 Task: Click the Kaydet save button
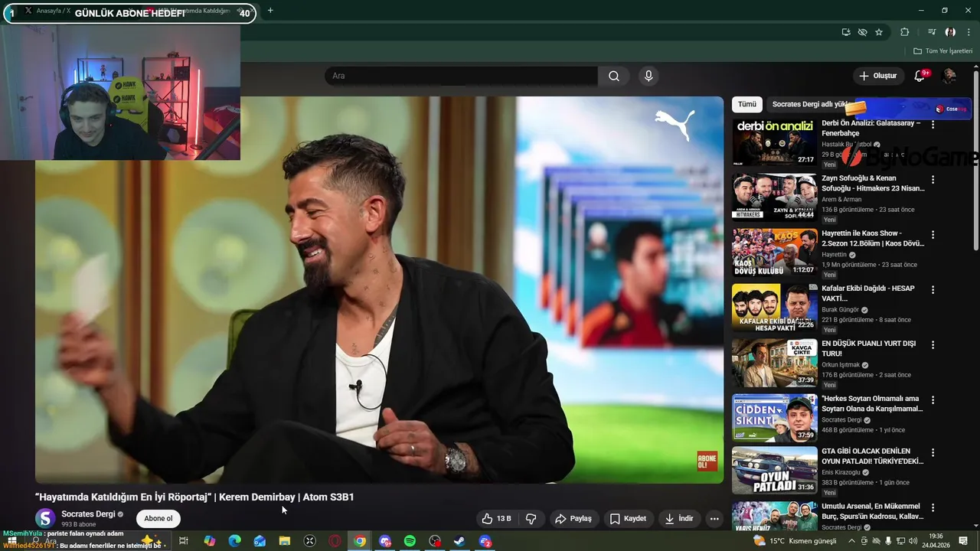click(628, 519)
